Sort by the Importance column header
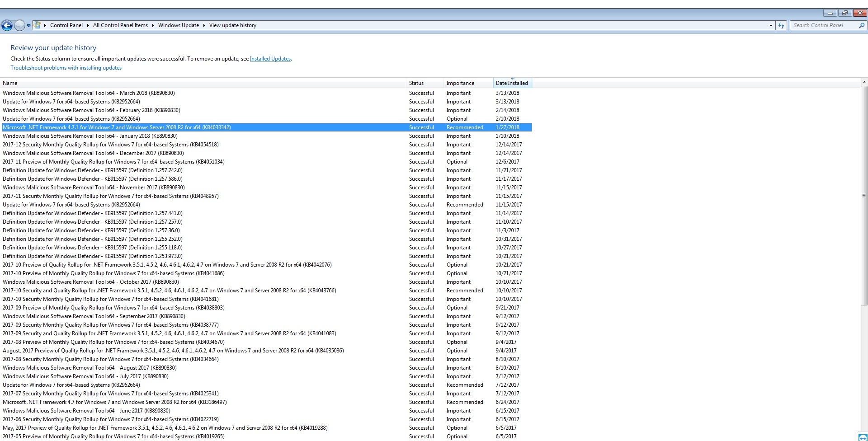 click(468, 83)
